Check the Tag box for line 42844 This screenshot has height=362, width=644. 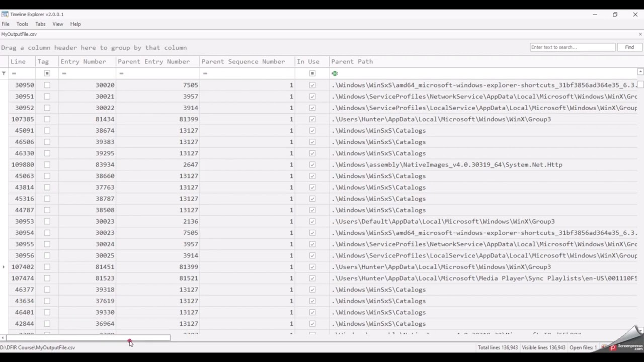tap(47, 324)
